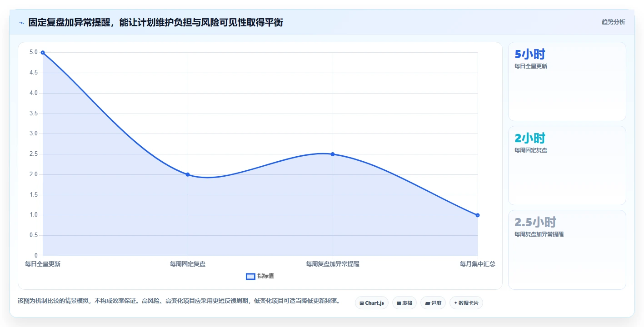Select the Chart.js tag chip
This screenshot has height=327, width=644.
pos(371,303)
